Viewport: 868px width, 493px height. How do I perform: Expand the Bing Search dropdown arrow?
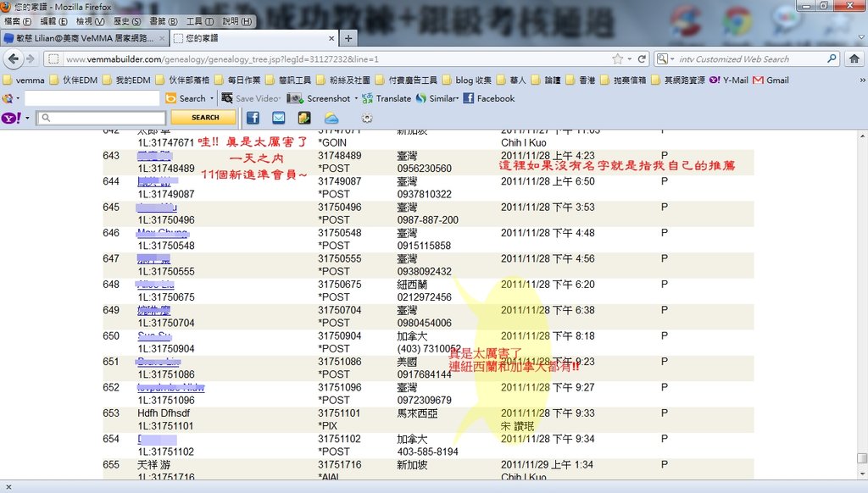(211, 98)
